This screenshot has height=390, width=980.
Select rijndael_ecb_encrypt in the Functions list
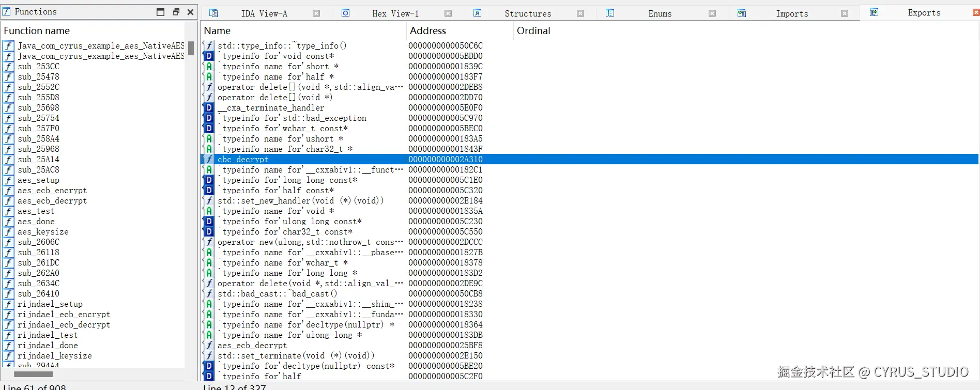point(64,315)
